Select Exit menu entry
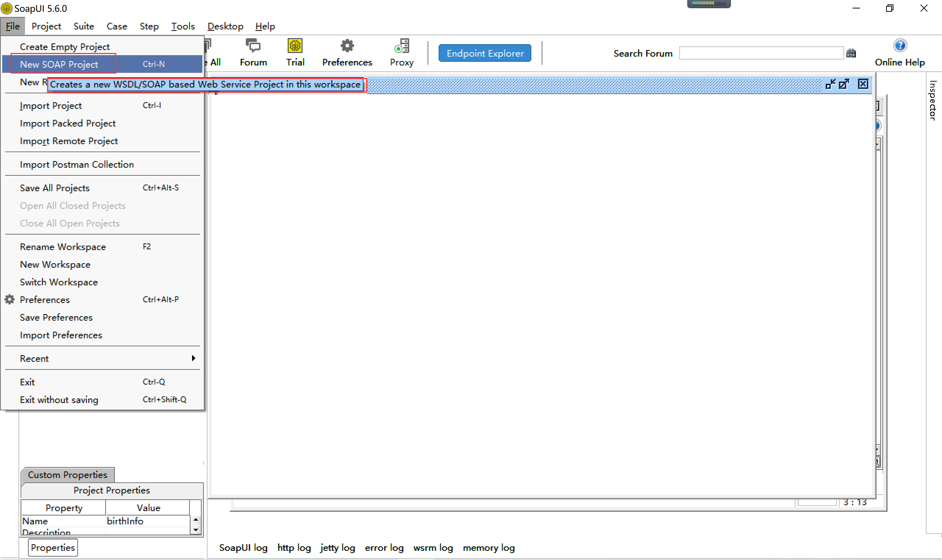The width and height of the screenshot is (942, 560). 102,382
